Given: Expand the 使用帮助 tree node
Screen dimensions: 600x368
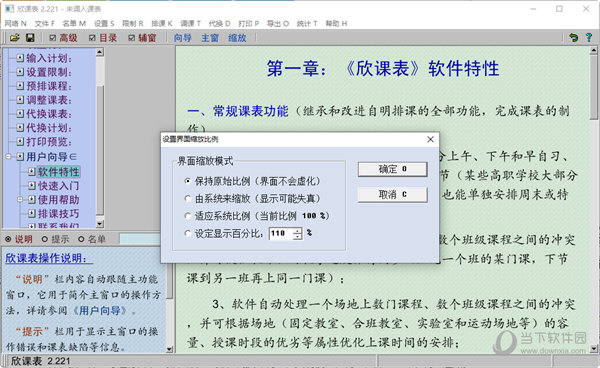Looking at the screenshot, I should point(20,199).
